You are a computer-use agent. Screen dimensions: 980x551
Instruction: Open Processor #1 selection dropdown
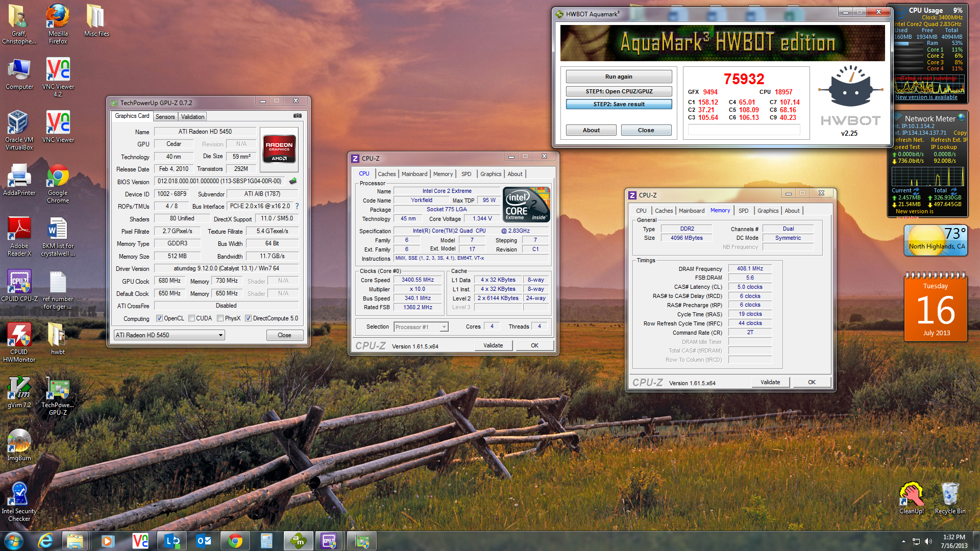[x=421, y=327]
